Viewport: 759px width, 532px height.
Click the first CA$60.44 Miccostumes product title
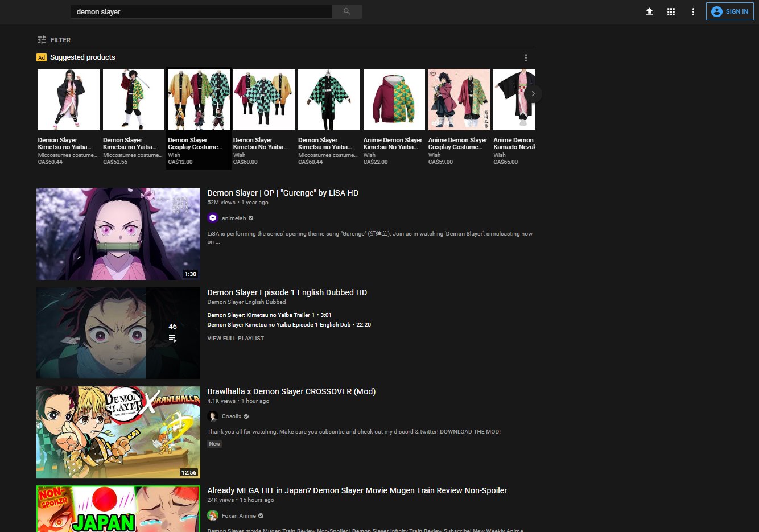click(x=65, y=143)
